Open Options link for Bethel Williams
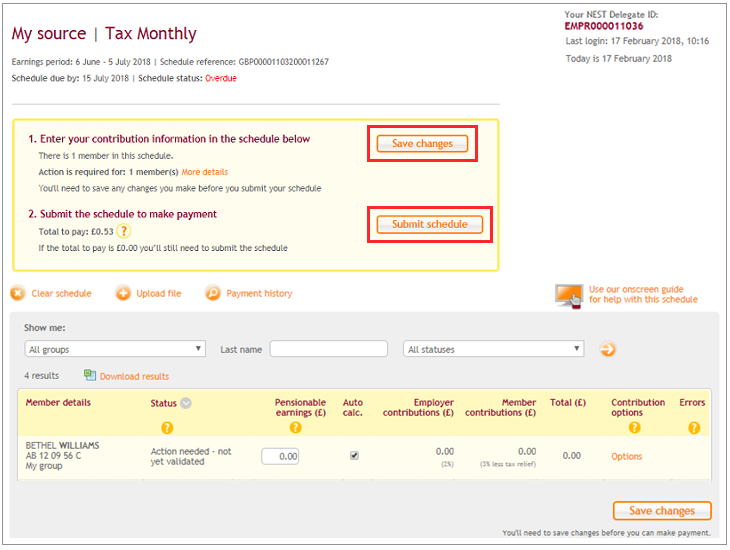The width and height of the screenshot is (730, 550). tap(627, 456)
